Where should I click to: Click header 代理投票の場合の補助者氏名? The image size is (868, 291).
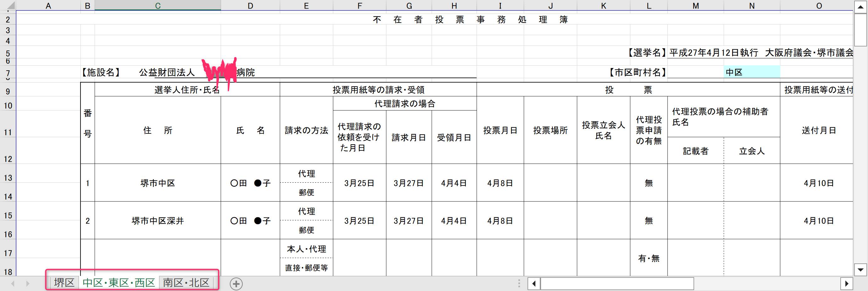(723, 117)
